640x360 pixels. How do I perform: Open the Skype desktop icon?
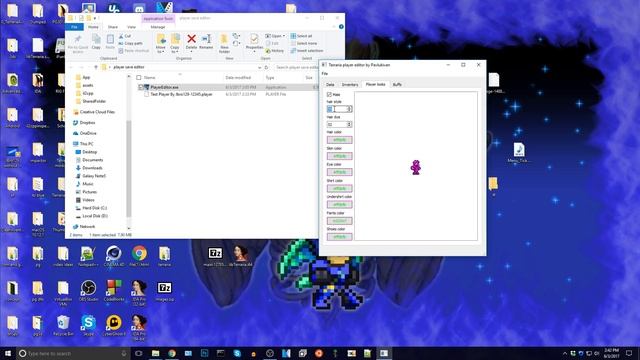click(88, 325)
